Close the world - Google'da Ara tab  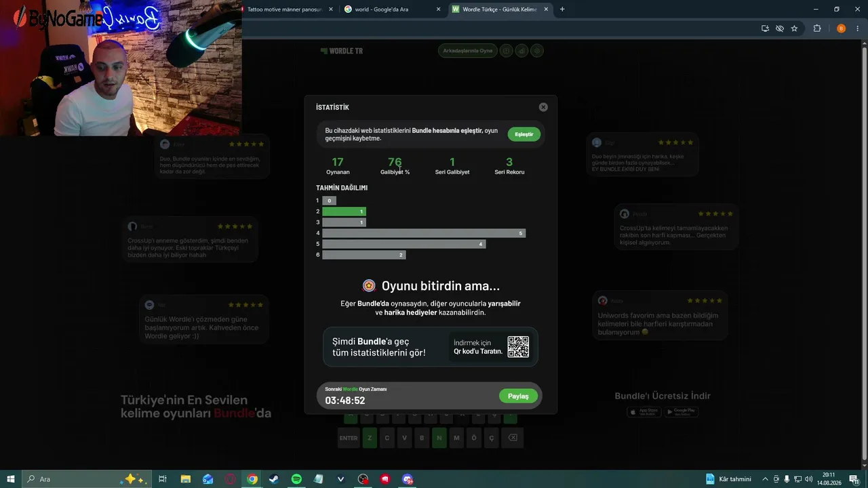coord(438,9)
